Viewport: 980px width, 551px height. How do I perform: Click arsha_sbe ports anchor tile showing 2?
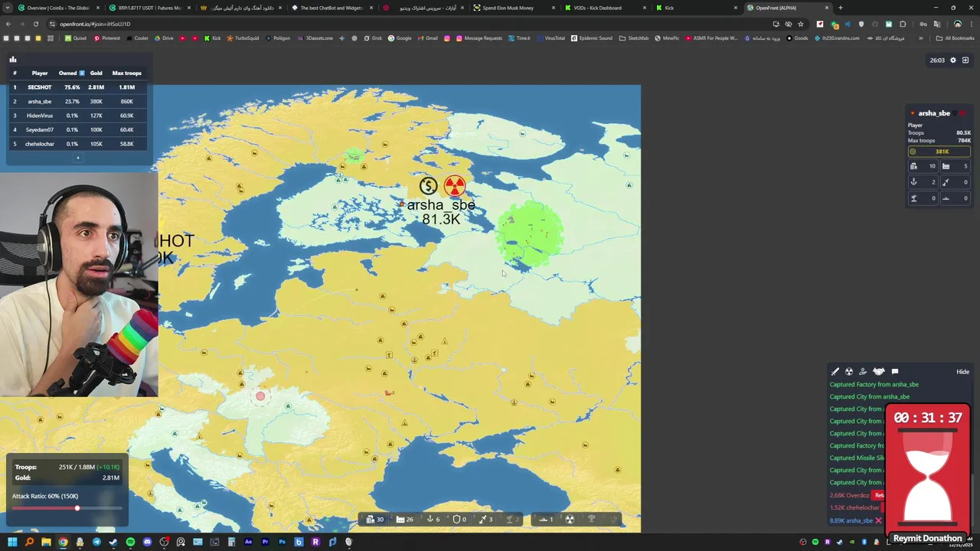(923, 182)
